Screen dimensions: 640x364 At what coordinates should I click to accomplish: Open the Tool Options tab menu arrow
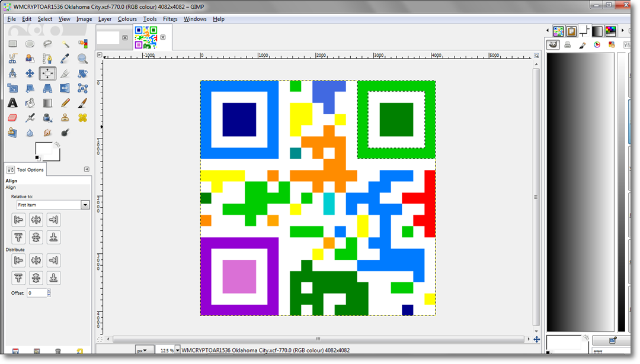point(87,169)
